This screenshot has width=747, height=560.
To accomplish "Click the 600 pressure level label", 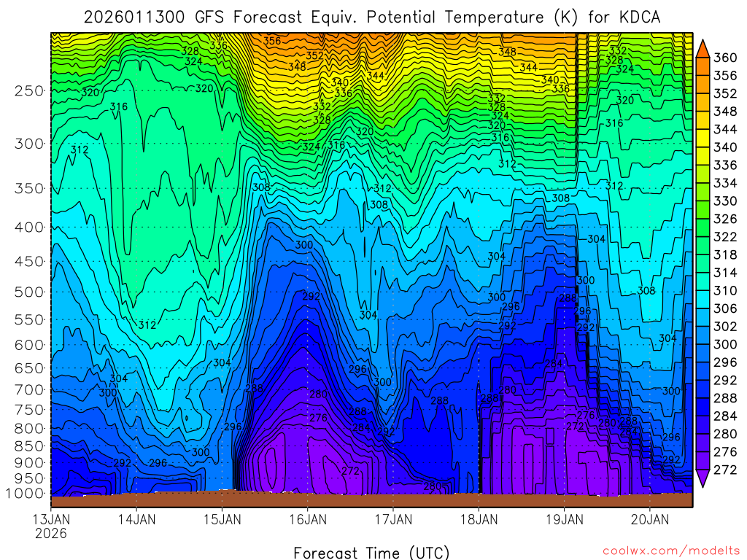I will [x=29, y=345].
